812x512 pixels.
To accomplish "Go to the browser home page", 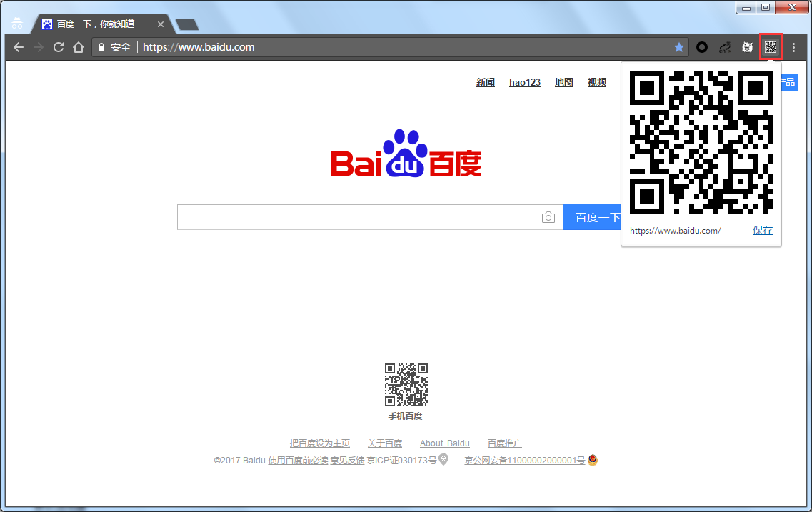I will pos(78,47).
